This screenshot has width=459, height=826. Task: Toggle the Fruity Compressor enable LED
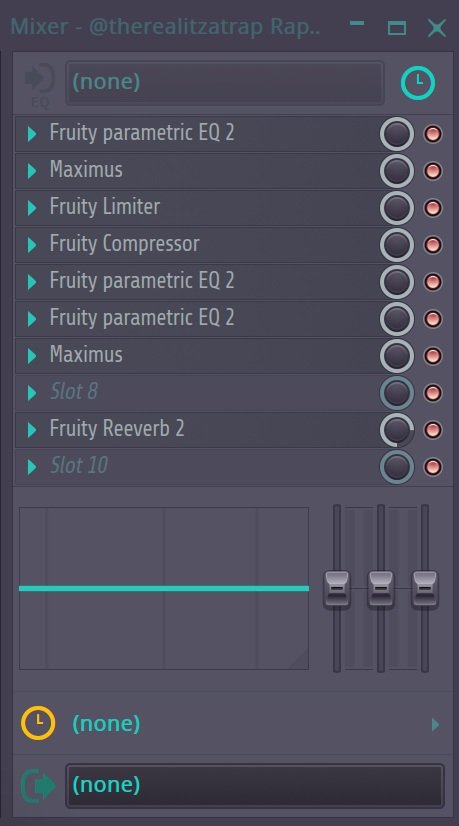[x=433, y=244]
